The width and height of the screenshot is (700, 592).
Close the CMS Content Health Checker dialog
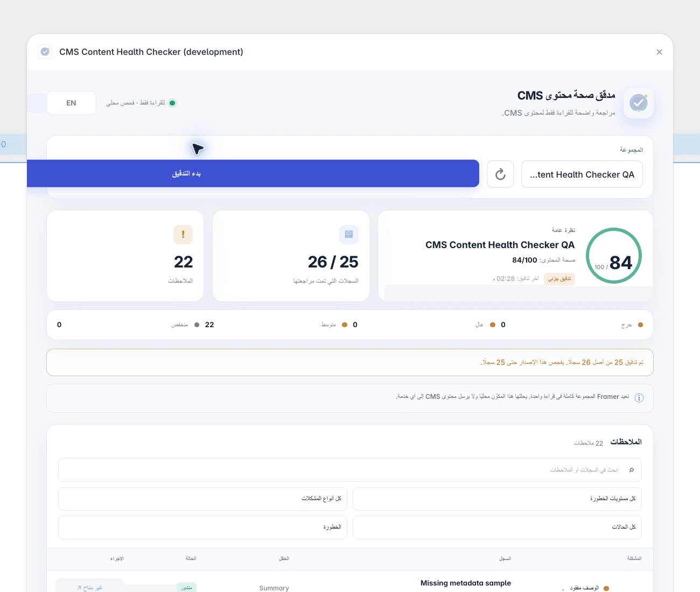[x=659, y=52]
